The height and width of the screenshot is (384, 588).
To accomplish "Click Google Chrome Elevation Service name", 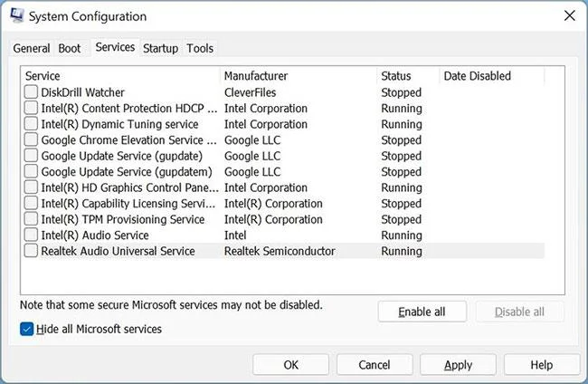I will click(129, 140).
